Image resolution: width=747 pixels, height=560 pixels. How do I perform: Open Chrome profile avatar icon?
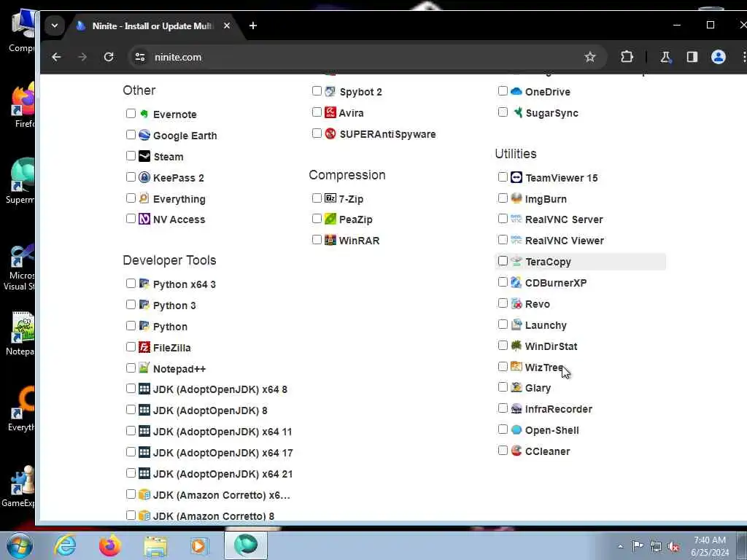click(x=718, y=57)
